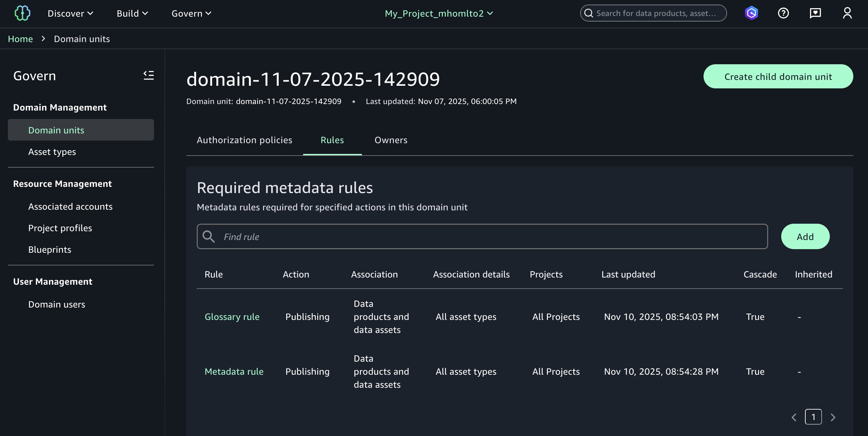
Task: Go to next page arrow
Action: point(833,417)
